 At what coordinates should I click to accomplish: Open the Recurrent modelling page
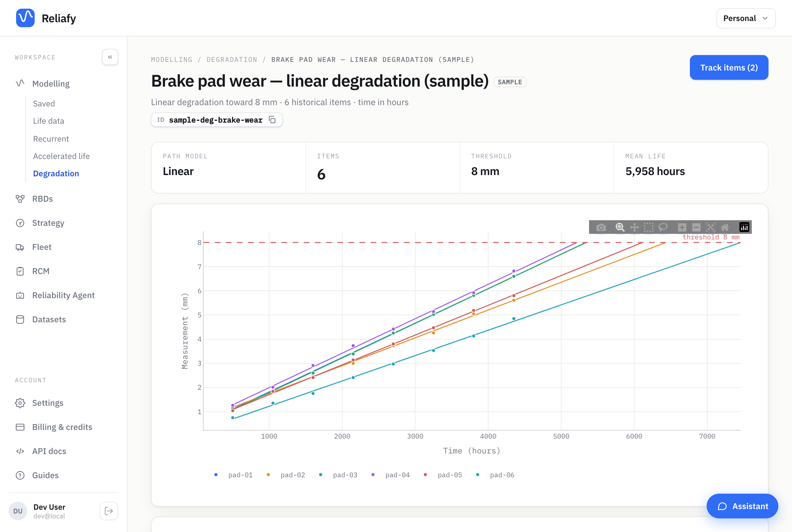pos(51,139)
